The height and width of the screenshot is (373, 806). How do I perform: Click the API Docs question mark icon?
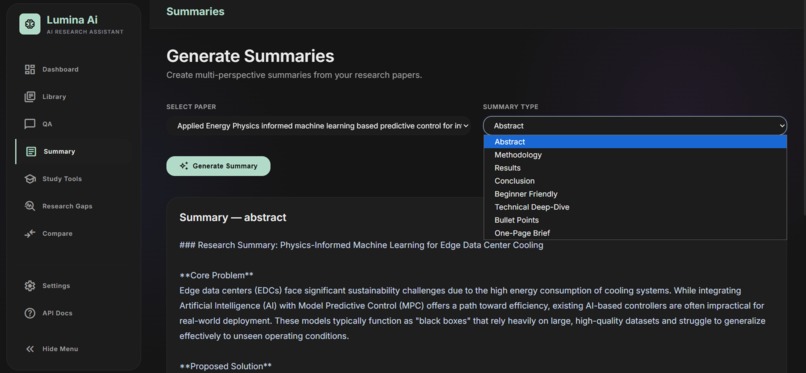click(x=30, y=313)
